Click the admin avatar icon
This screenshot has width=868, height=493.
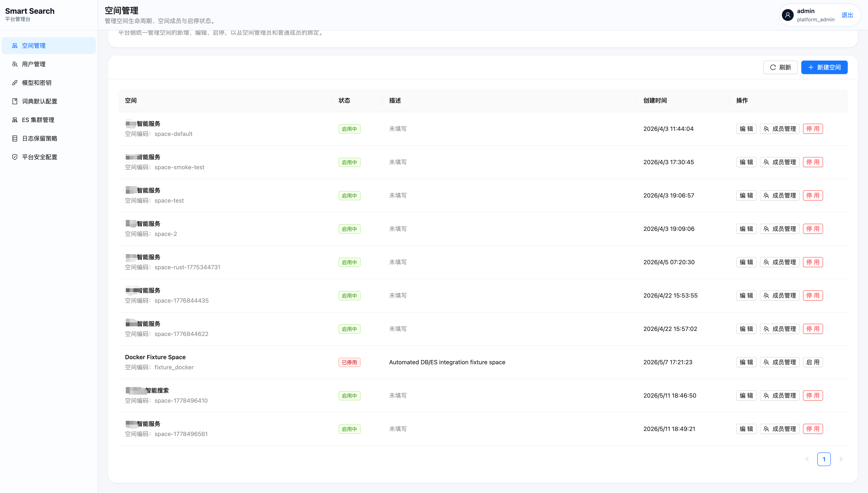[x=787, y=15]
